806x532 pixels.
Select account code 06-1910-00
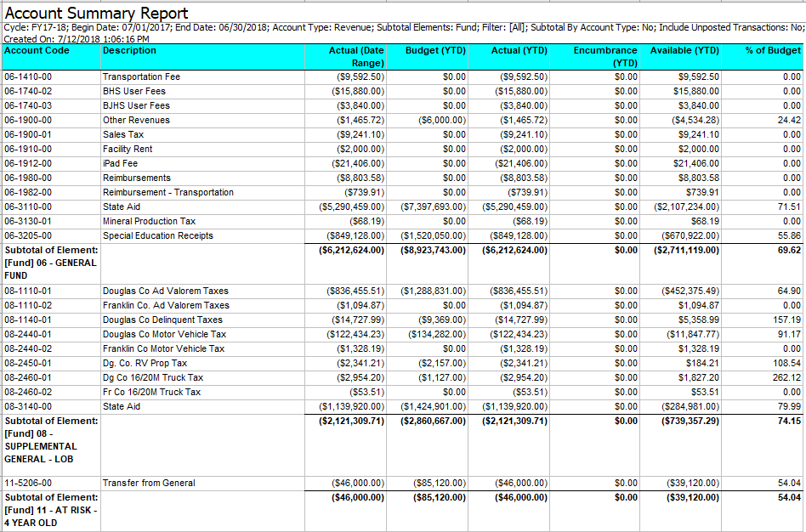[x=28, y=149]
